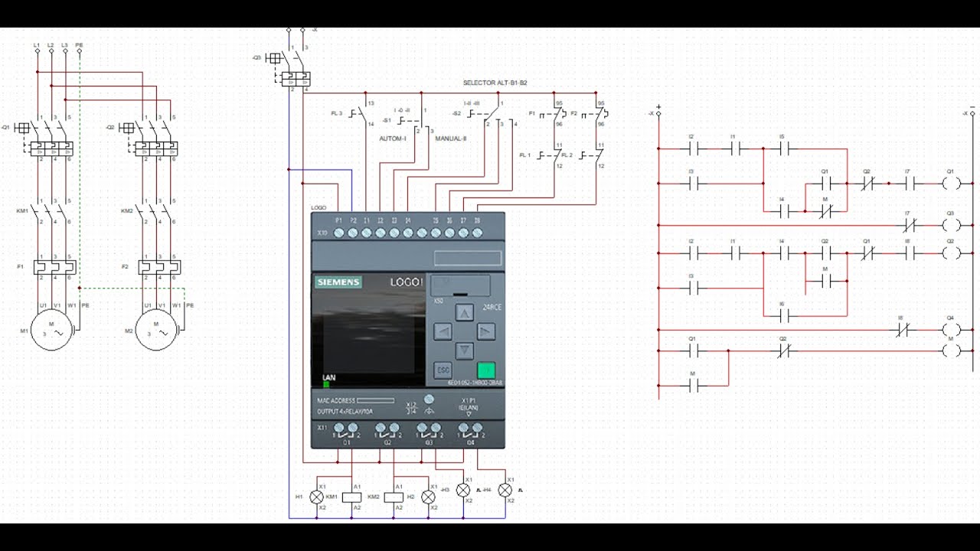Select the I6 contact in the ladder diagram
980x551 pixels.
click(x=782, y=315)
